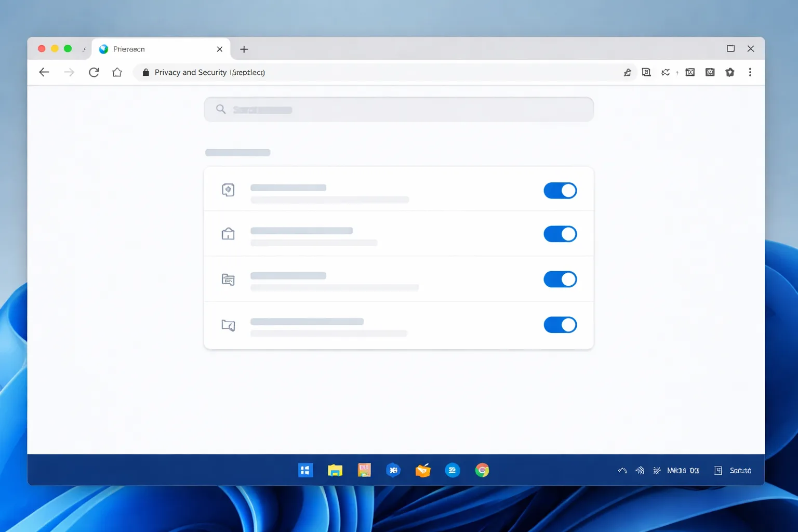The width and height of the screenshot is (798, 532).
Task: Close the current tab
Action: [219, 49]
